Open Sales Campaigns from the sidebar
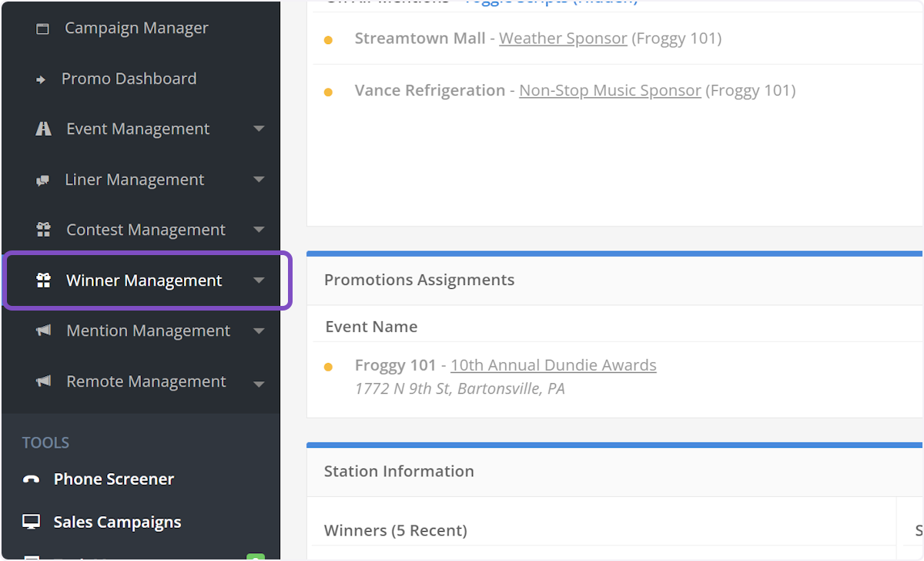 click(117, 522)
